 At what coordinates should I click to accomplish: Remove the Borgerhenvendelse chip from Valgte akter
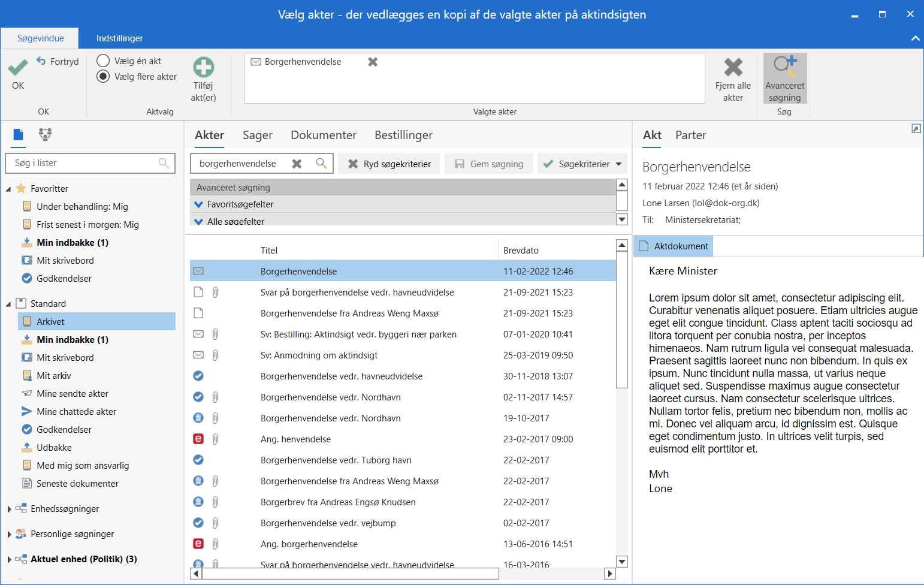373,62
